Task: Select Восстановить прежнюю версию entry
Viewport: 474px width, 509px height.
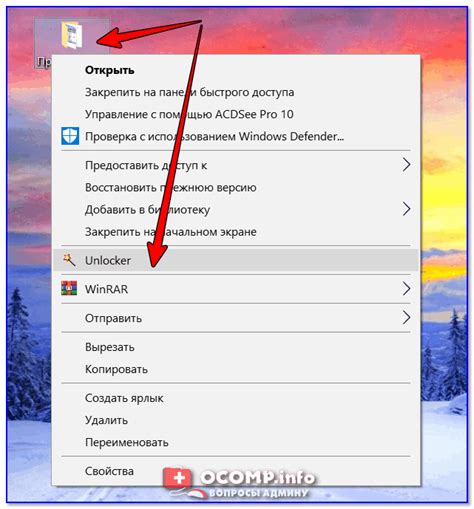Action: pyautogui.click(x=171, y=187)
